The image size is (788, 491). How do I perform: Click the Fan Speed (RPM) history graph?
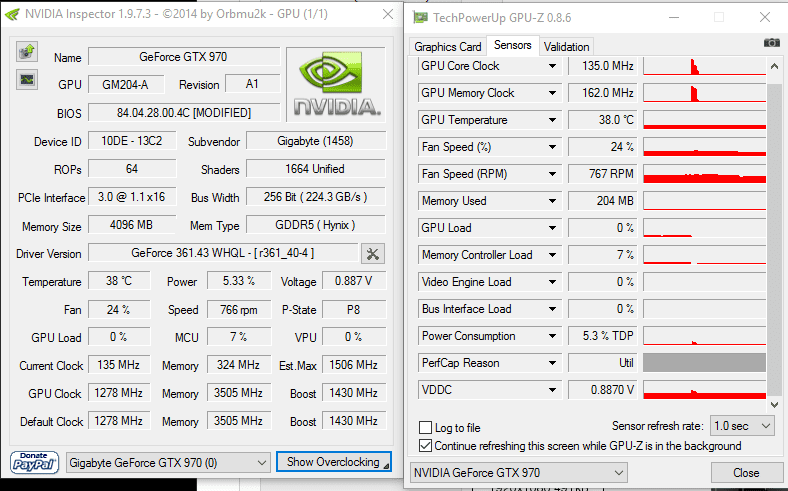705,174
